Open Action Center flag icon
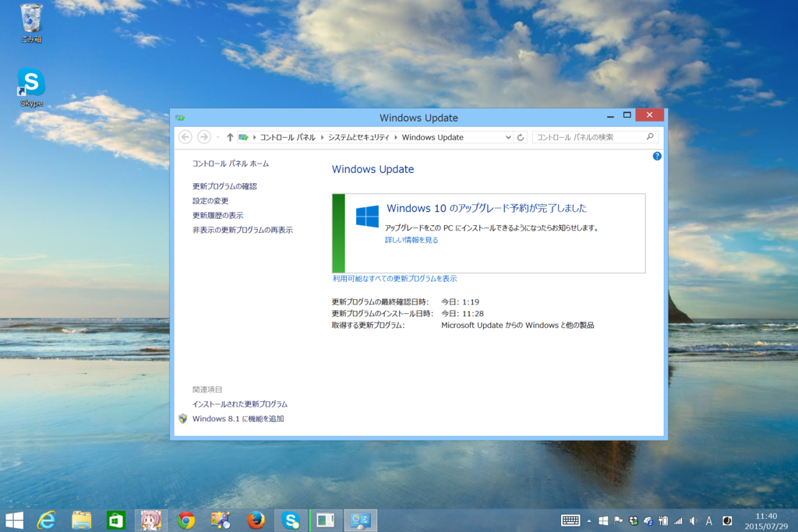798x532 pixels. click(618, 521)
